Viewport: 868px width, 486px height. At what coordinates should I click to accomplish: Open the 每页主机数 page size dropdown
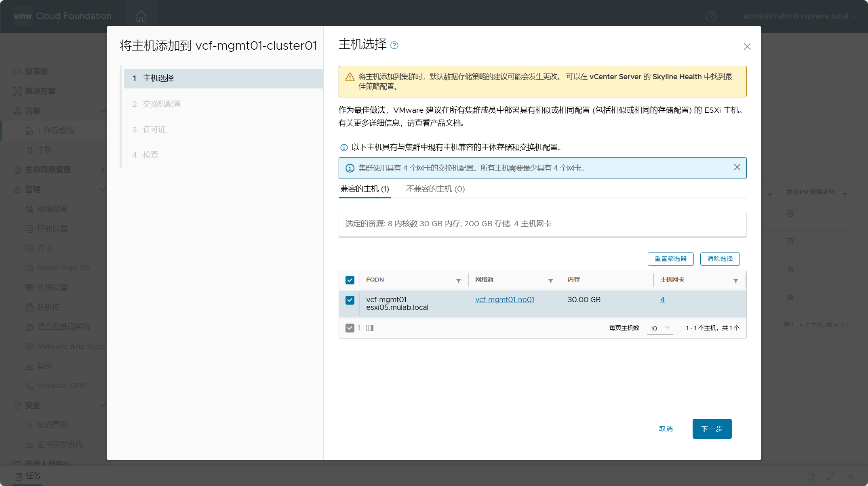(x=660, y=328)
